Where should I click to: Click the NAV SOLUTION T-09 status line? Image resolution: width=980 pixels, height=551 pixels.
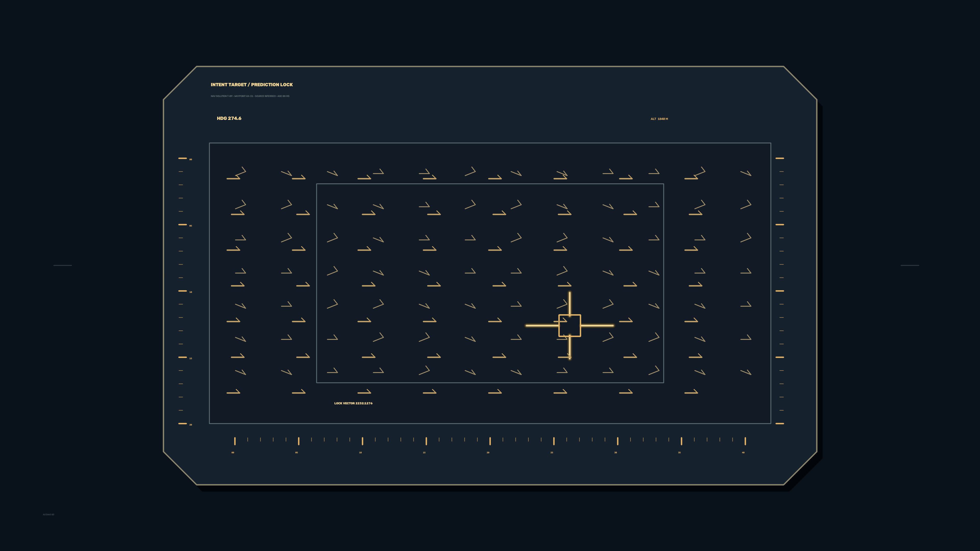(250, 96)
